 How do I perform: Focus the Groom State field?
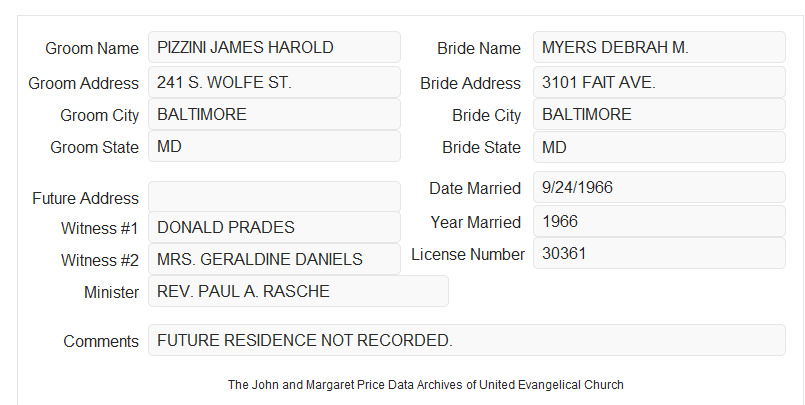point(274,146)
